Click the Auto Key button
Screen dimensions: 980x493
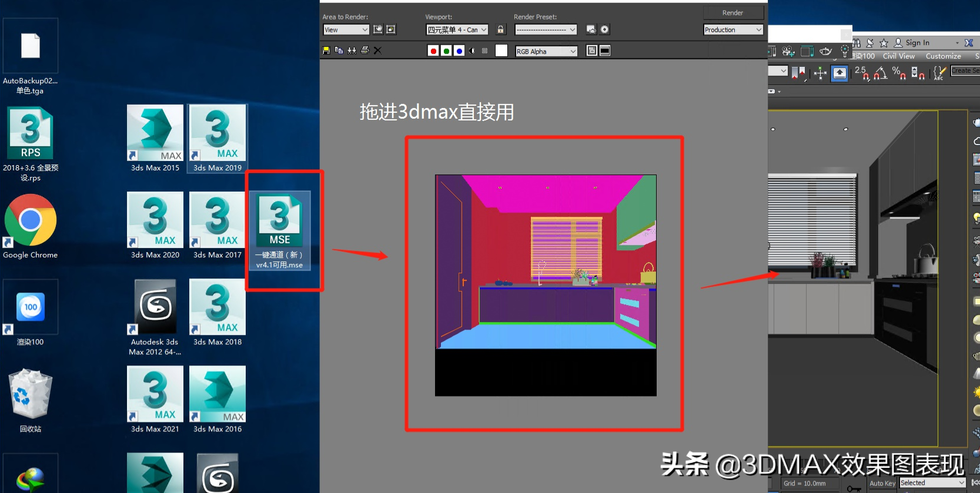(x=882, y=483)
